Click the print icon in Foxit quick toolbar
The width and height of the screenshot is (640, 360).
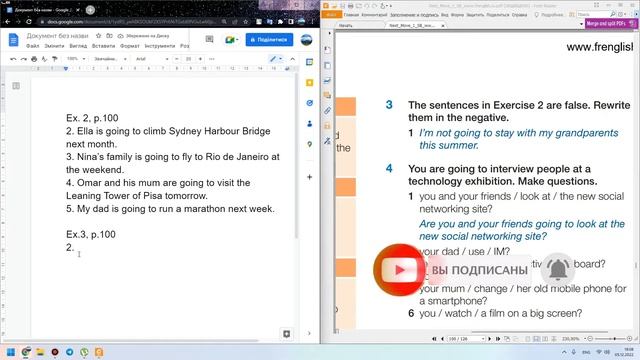[x=350, y=6]
